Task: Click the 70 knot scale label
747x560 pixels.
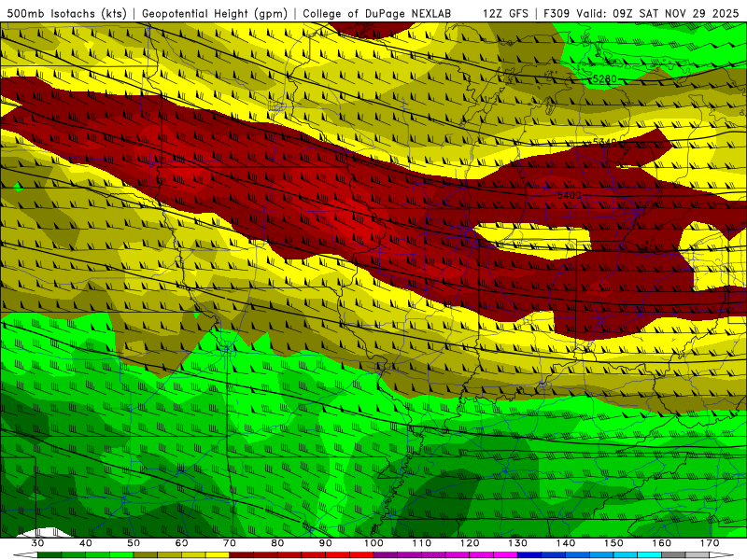Action: click(230, 543)
